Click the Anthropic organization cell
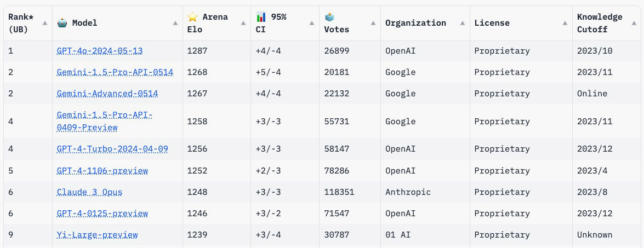Image resolution: width=644 pixels, height=248 pixels. [408, 192]
